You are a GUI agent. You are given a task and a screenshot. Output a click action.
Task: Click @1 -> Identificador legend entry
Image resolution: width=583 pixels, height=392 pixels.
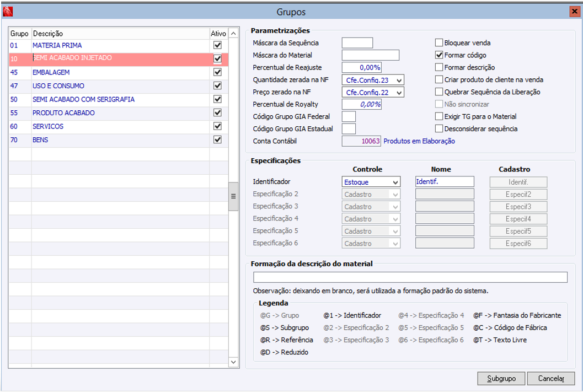tap(352, 315)
